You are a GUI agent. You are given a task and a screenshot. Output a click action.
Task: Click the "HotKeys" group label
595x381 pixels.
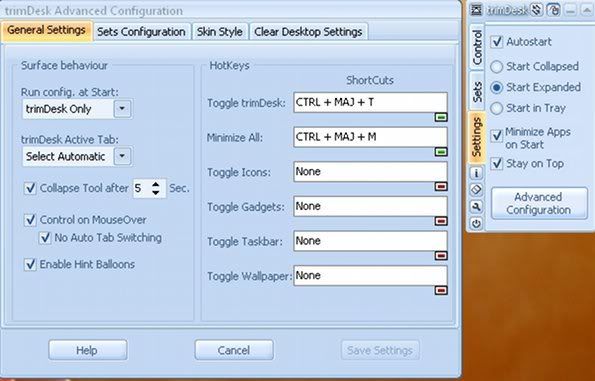click(x=230, y=66)
